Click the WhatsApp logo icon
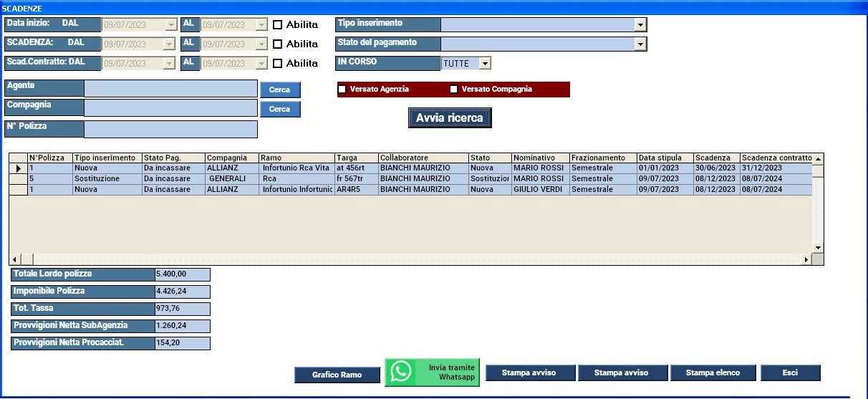The width and height of the screenshot is (868, 399). (401, 372)
